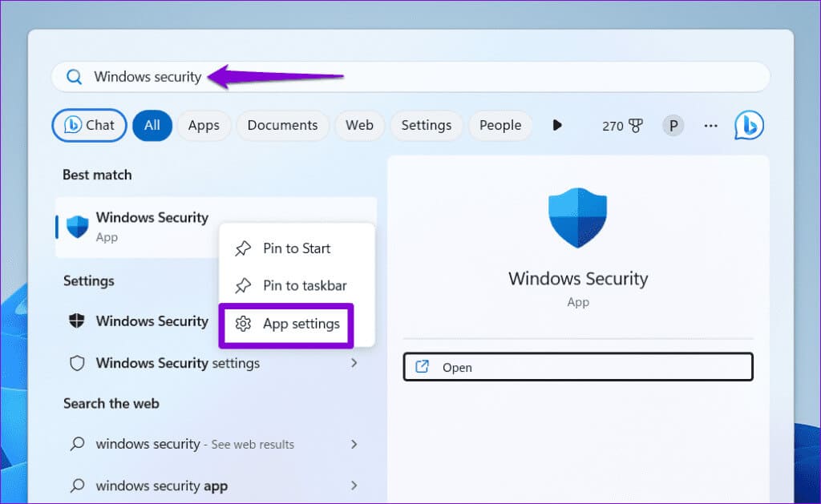The height and width of the screenshot is (504, 821).
Task: Open windows security app web suggestion
Action: tap(216, 486)
